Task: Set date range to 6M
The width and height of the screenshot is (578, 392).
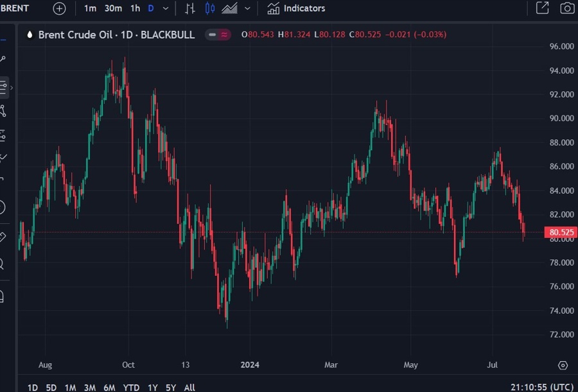Action: [109, 388]
